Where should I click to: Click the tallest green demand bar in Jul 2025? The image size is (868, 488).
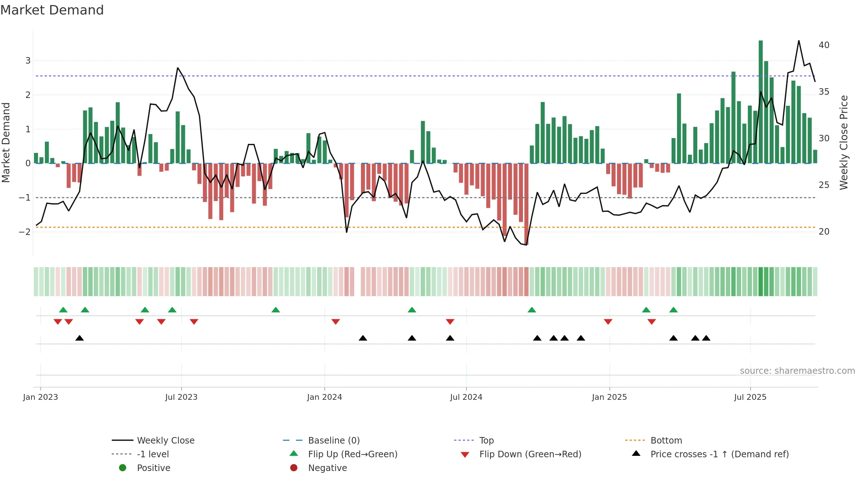761,102
